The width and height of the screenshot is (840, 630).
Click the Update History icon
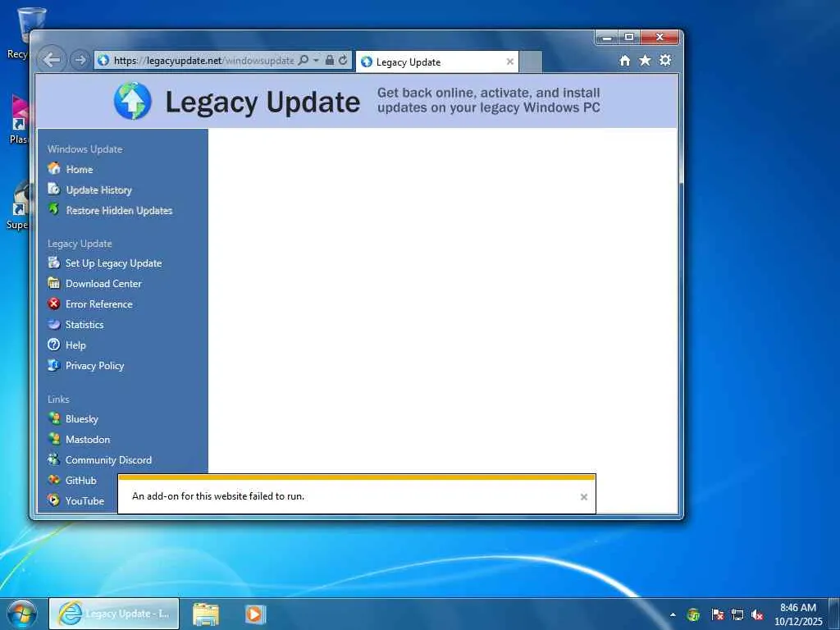coord(54,189)
